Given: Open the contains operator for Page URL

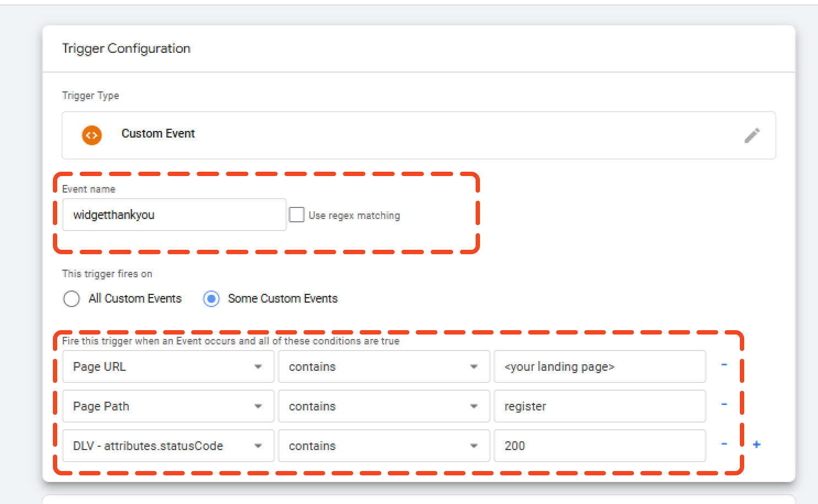Looking at the screenshot, I should click(x=384, y=367).
